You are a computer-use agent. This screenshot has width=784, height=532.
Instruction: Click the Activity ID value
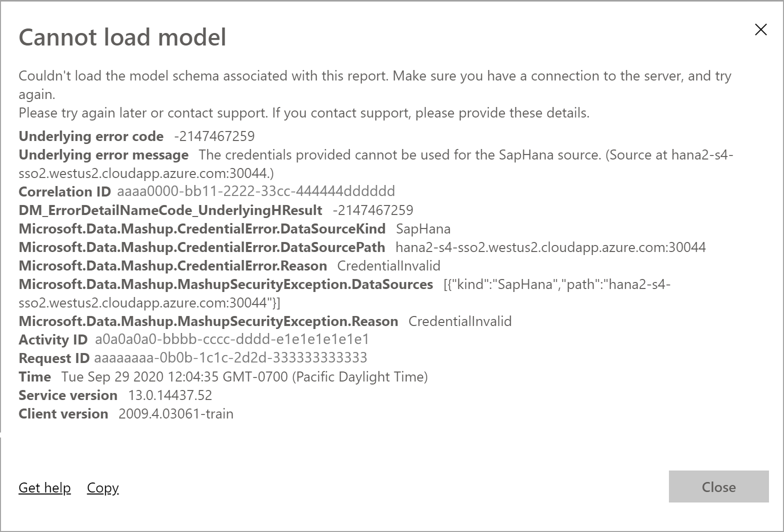(x=232, y=339)
